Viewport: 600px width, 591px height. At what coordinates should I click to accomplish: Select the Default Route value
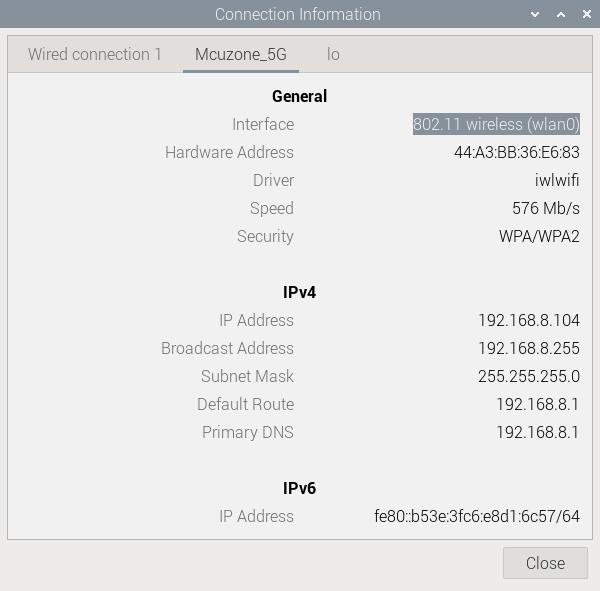click(x=537, y=405)
